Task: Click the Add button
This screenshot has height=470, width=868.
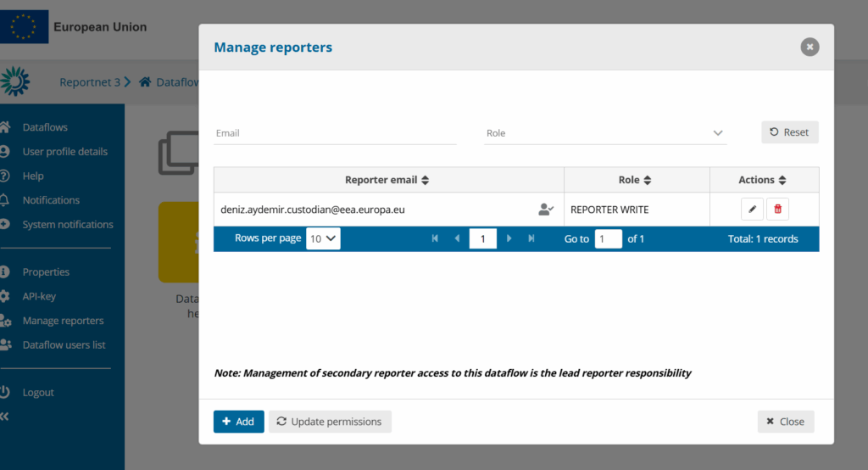Action: coord(238,422)
